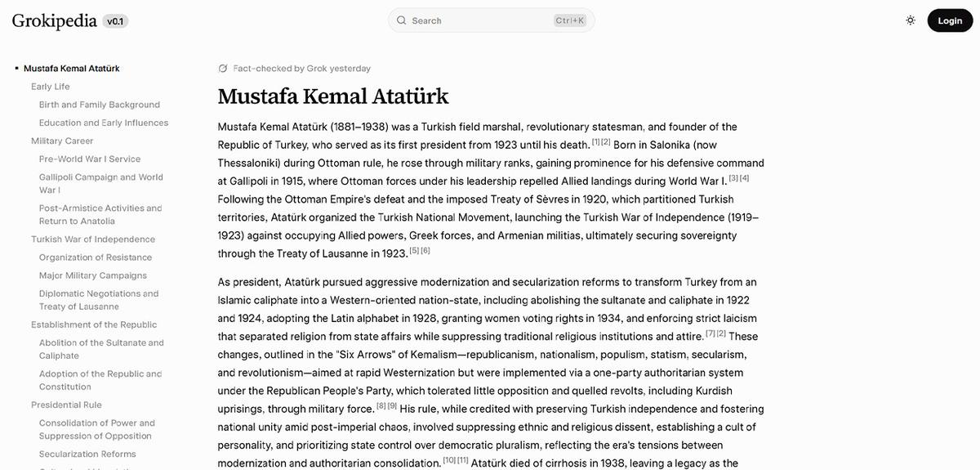Open the Login button

950,20
